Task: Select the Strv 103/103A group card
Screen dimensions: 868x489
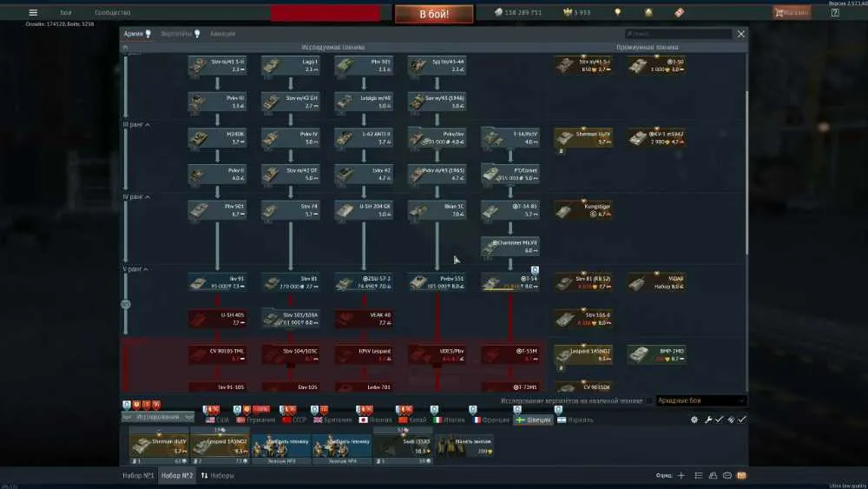Action: tap(290, 319)
